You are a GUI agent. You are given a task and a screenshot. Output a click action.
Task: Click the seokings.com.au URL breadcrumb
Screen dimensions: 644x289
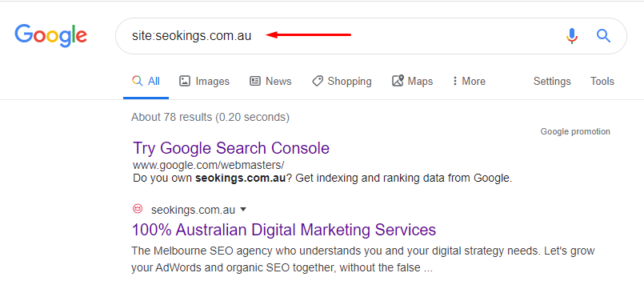(193, 210)
